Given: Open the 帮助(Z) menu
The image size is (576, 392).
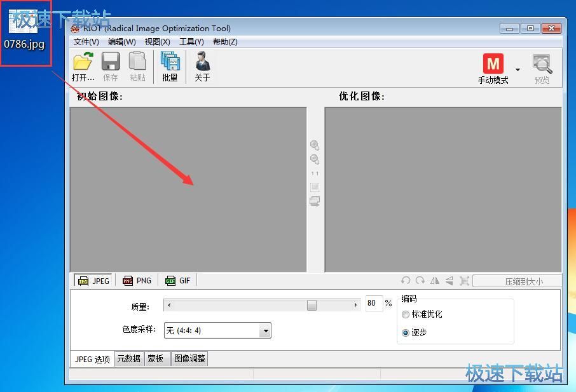Looking at the screenshot, I should pyautogui.click(x=225, y=42).
